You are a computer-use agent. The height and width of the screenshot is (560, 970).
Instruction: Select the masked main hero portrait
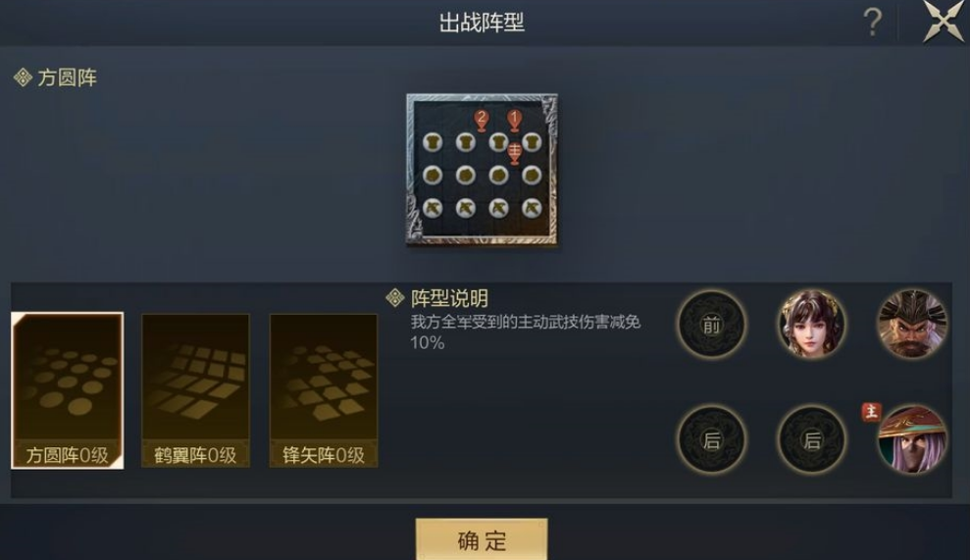pos(912,439)
